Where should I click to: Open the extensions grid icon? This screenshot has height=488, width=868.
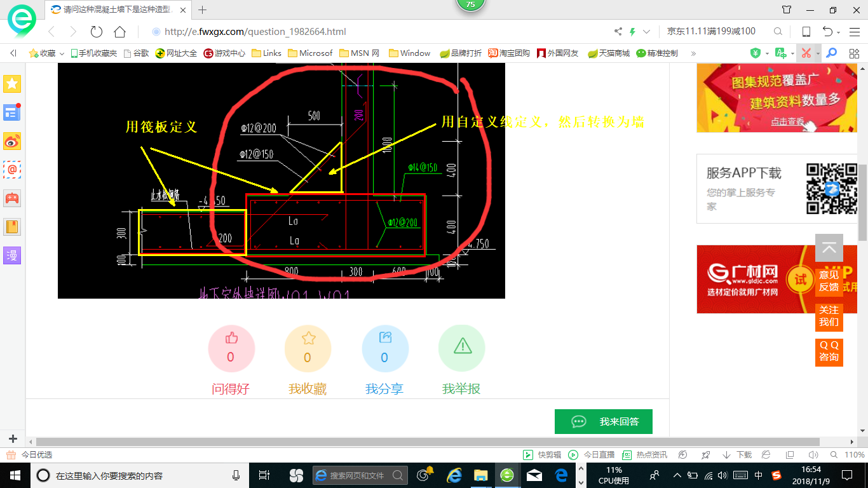855,53
